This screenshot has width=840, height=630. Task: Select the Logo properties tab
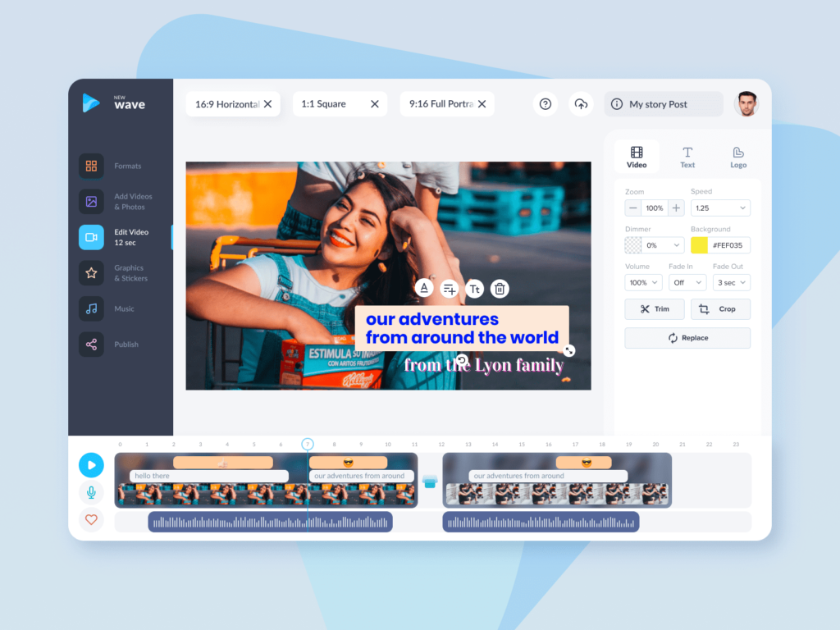click(x=738, y=157)
